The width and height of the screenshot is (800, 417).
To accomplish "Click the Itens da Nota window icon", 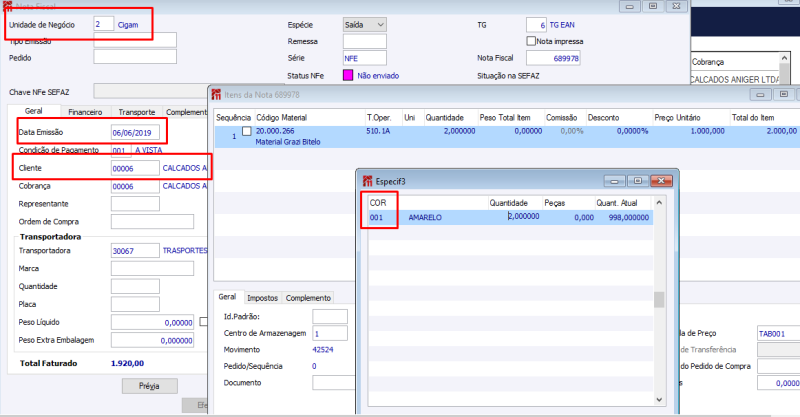I will coord(216,94).
